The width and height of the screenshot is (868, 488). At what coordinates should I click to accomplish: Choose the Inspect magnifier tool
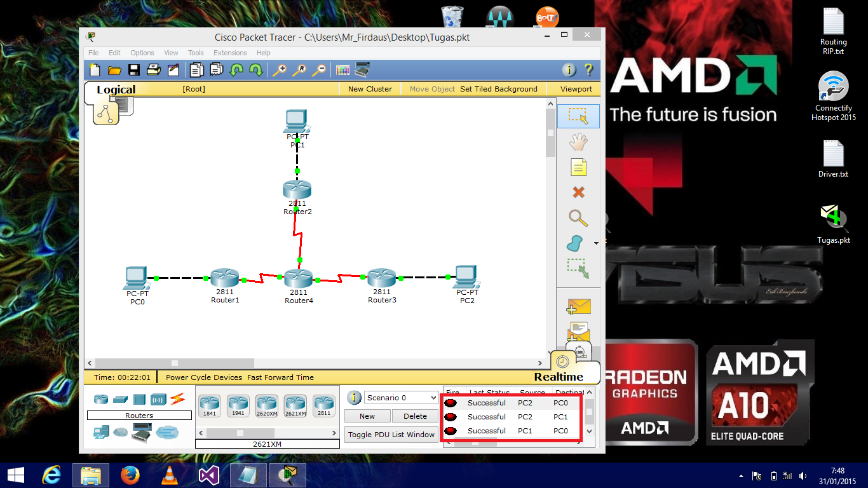(x=578, y=217)
